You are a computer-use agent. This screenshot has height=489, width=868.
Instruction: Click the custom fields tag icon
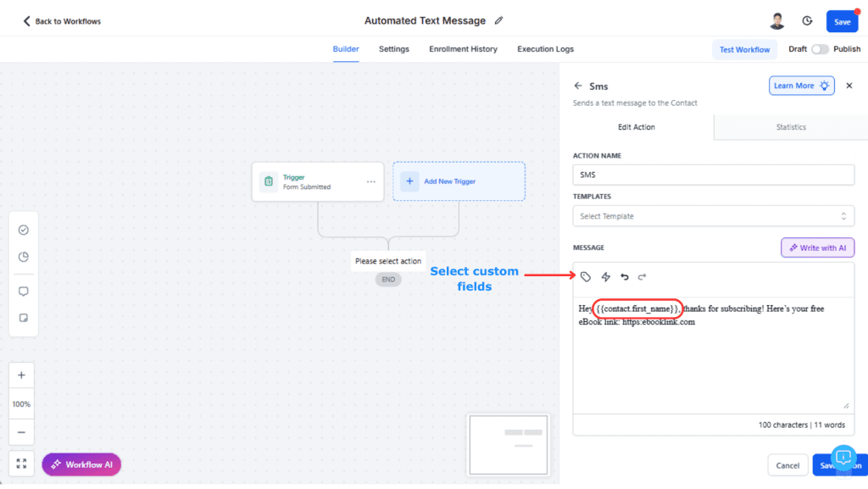coord(586,277)
